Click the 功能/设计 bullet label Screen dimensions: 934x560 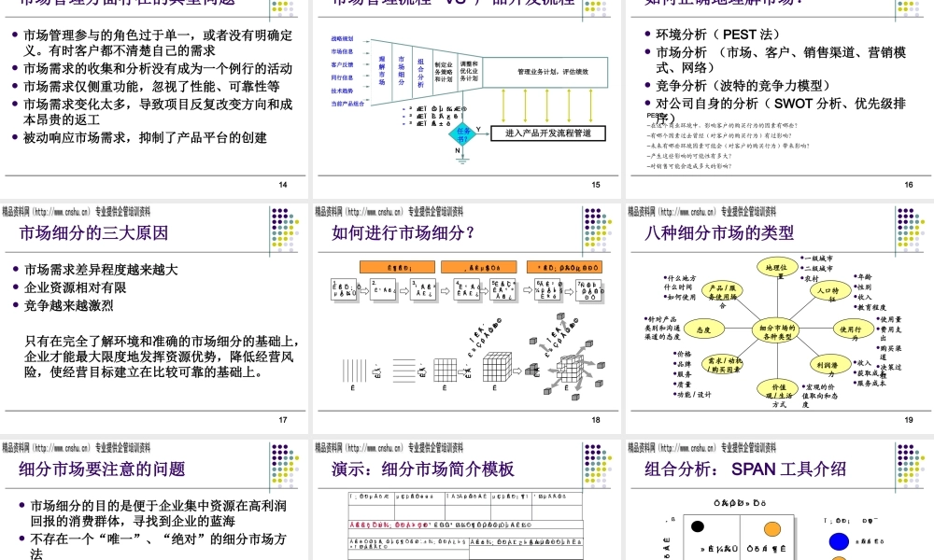pos(692,394)
